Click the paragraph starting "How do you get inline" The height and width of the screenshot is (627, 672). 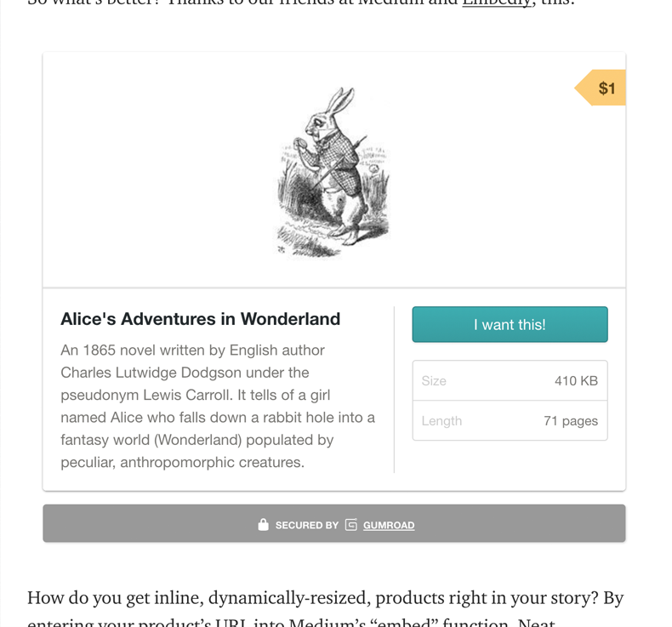(x=325, y=597)
